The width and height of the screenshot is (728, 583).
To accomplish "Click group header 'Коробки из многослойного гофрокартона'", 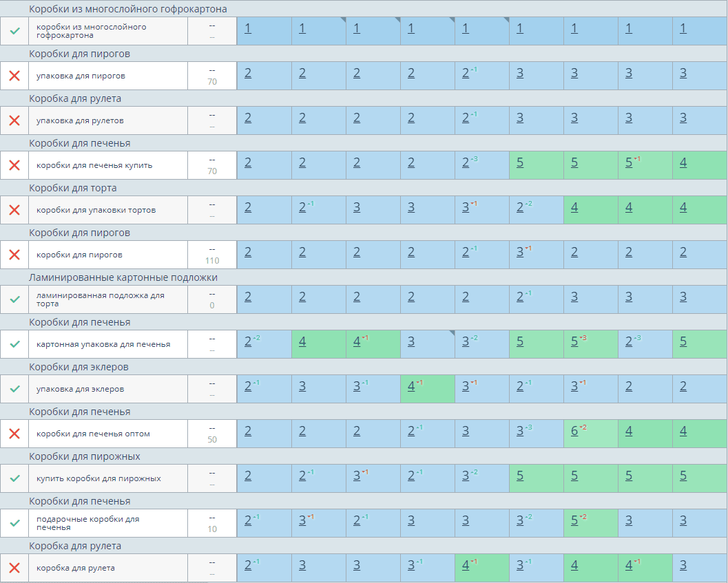I will [128, 9].
